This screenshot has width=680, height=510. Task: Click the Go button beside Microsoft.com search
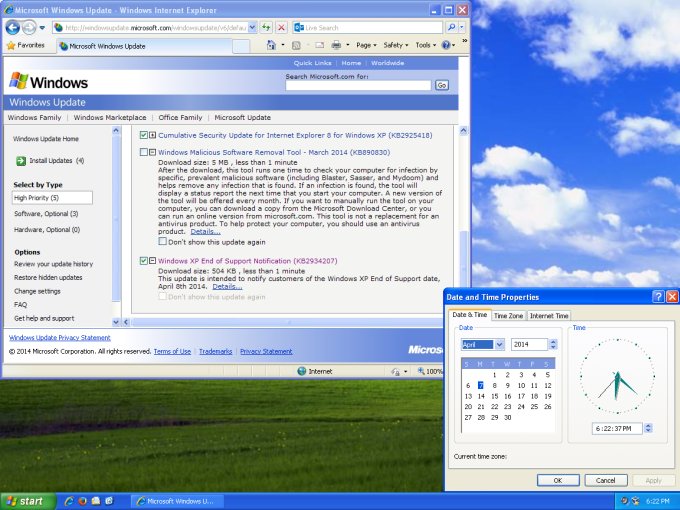pos(441,85)
